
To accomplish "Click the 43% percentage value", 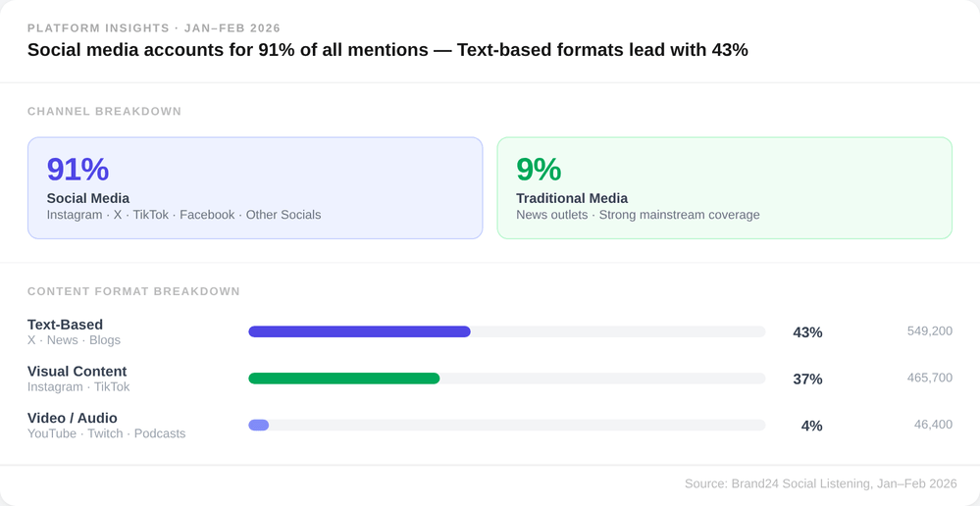I will [807, 332].
